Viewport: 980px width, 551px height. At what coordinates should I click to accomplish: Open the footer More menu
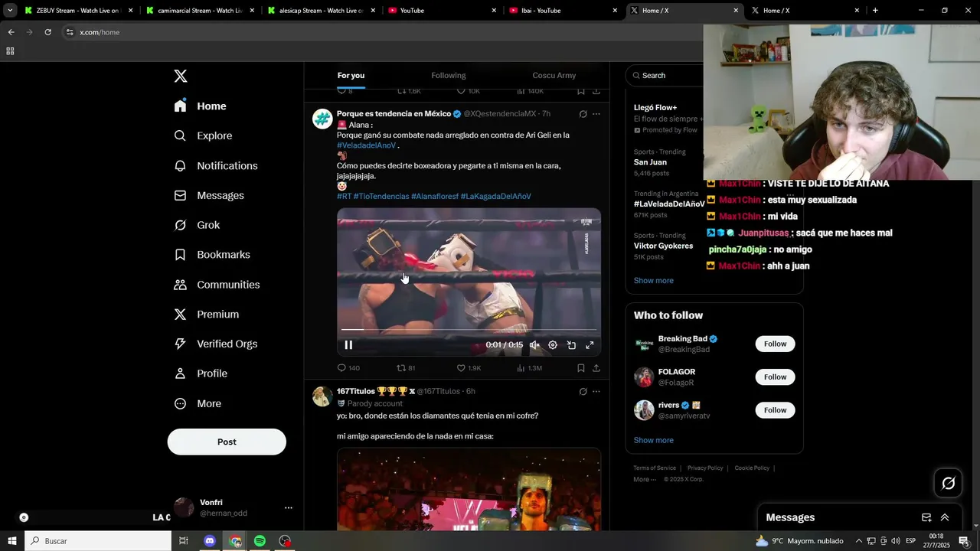tap(645, 479)
